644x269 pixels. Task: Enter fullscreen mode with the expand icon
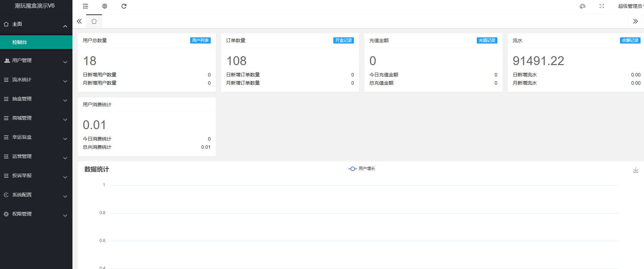coord(602,6)
